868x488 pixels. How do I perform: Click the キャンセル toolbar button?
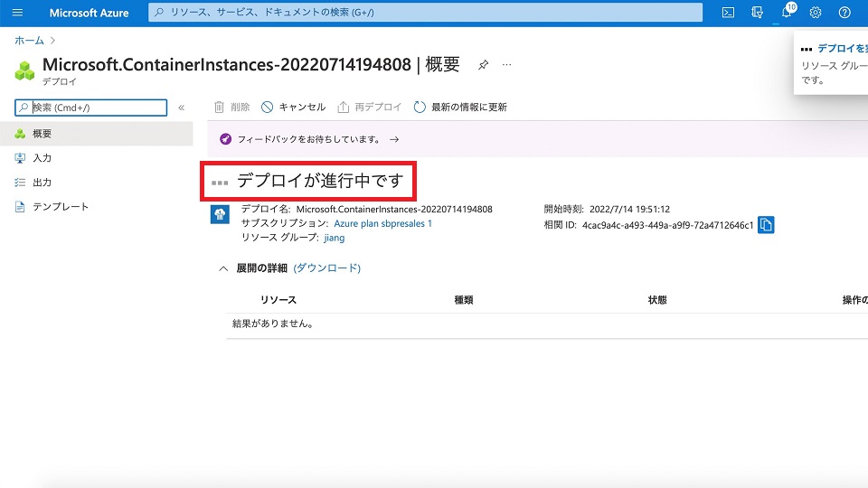[x=293, y=107]
